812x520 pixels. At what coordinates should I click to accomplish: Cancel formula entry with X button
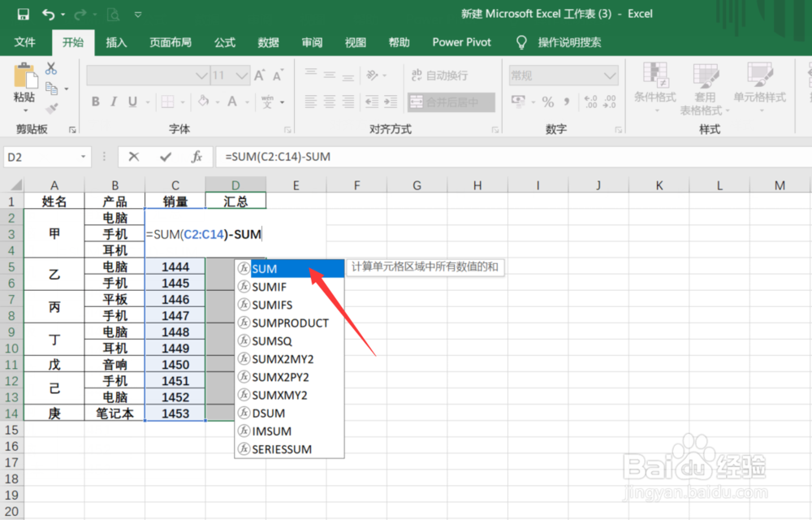pos(134,157)
